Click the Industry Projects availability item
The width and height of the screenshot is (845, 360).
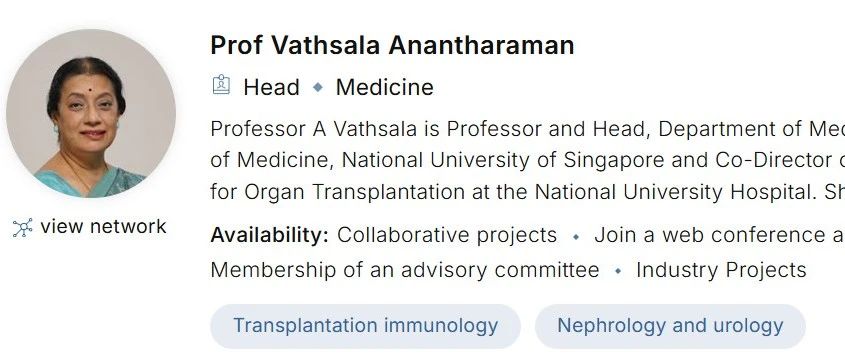coord(721,269)
